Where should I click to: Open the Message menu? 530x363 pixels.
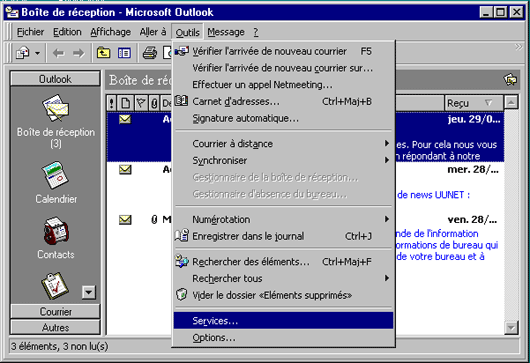tap(226, 32)
